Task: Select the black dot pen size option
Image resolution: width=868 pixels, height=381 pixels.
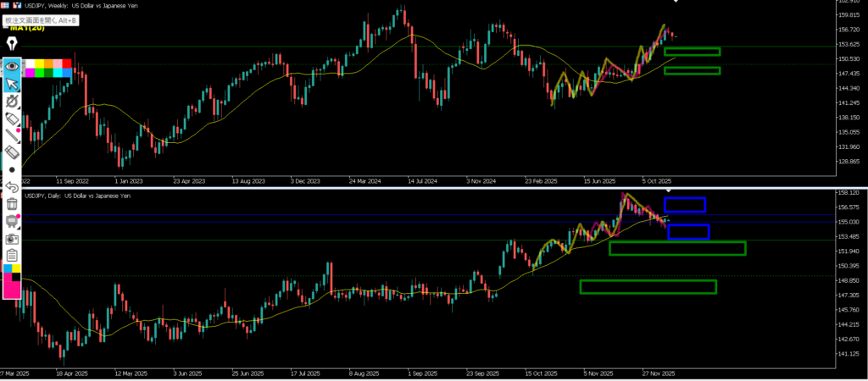Action: 12,169
